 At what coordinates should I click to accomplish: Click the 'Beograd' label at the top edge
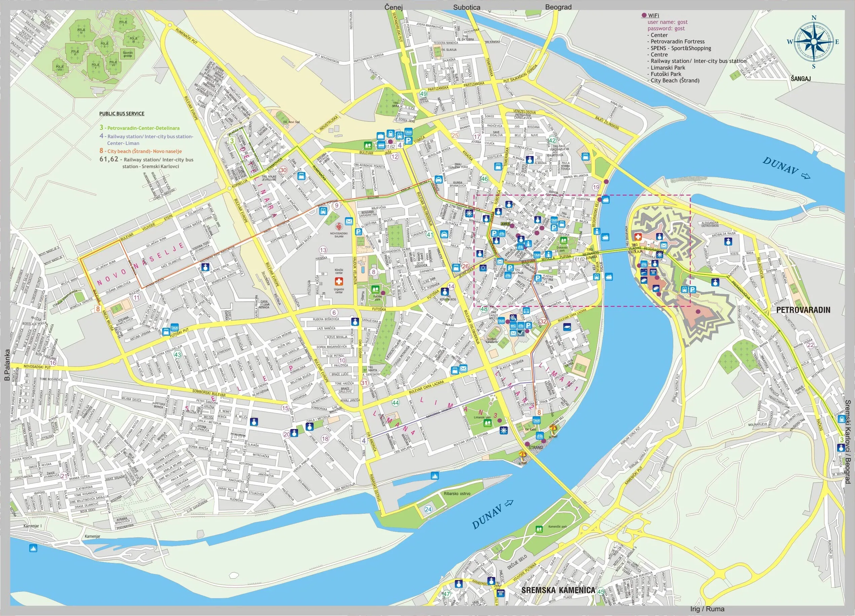(558, 7)
